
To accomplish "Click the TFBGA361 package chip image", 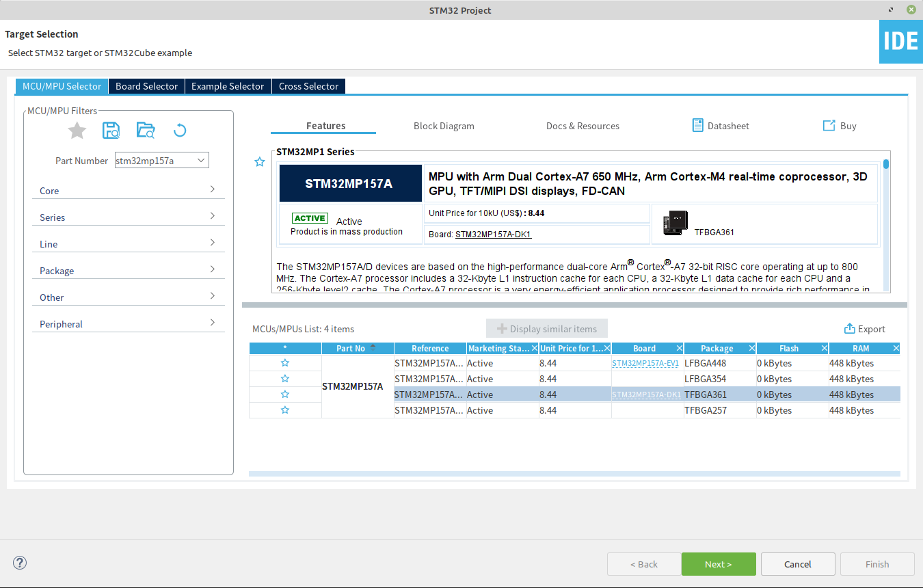I will click(x=675, y=224).
